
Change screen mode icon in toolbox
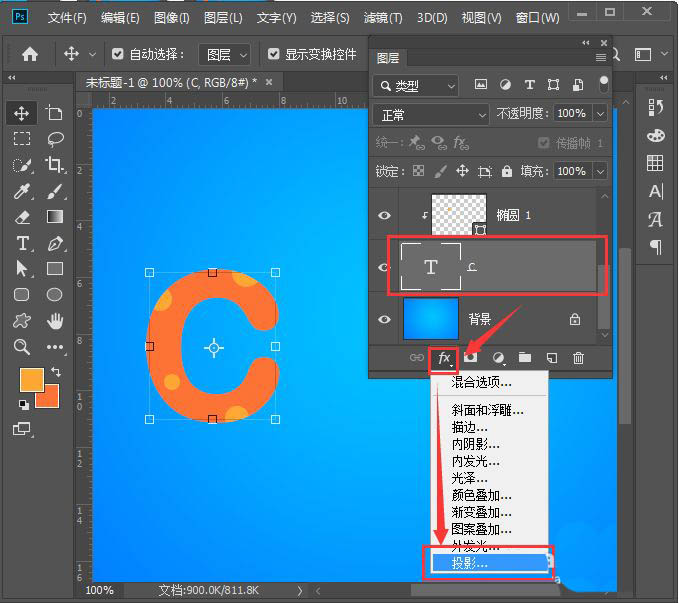tap(22, 429)
